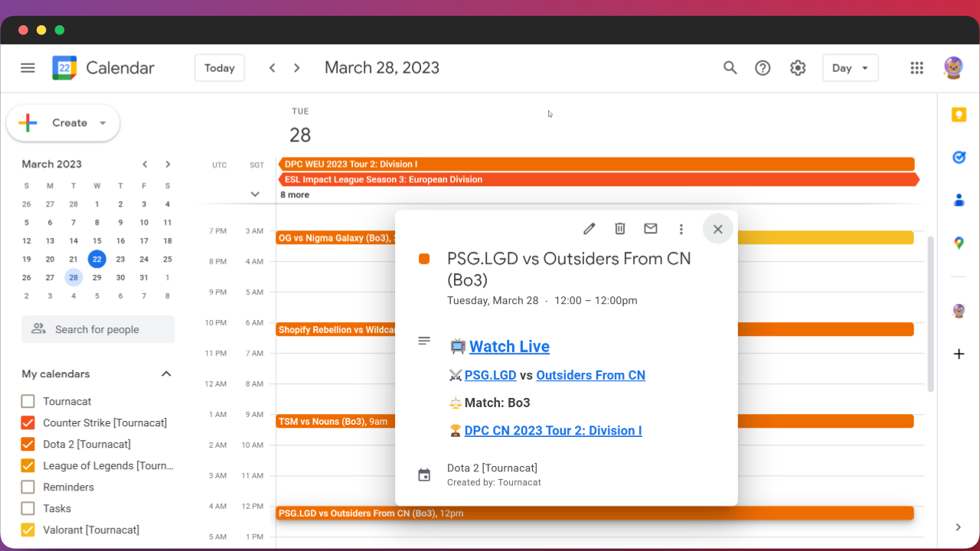Open the Outsiders From CN link
This screenshot has width=980, height=551.
(x=590, y=375)
